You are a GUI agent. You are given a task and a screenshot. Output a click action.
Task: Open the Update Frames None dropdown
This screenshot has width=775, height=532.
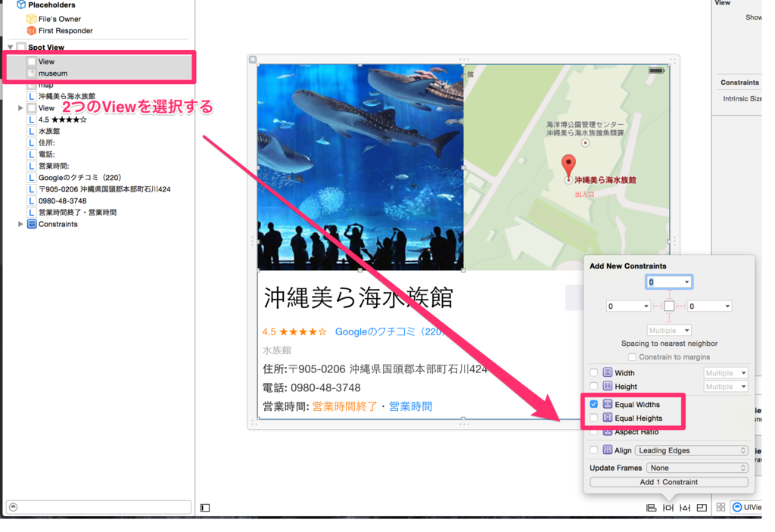click(697, 468)
